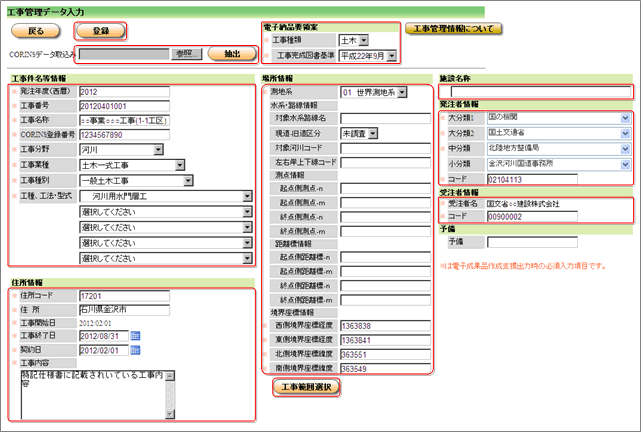The width and height of the screenshot is (641, 432).
Task: Click 受注者 コード field 00900002
Action: 532,217
